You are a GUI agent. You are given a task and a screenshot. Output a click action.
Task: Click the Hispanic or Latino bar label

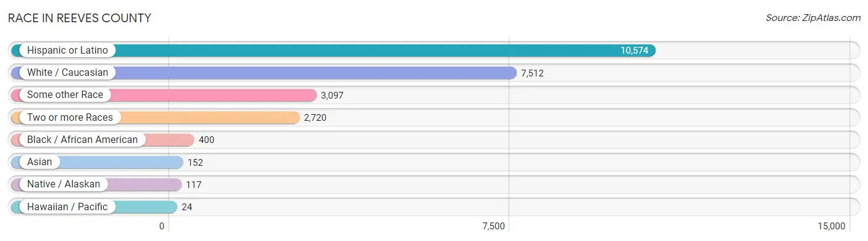click(x=67, y=51)
